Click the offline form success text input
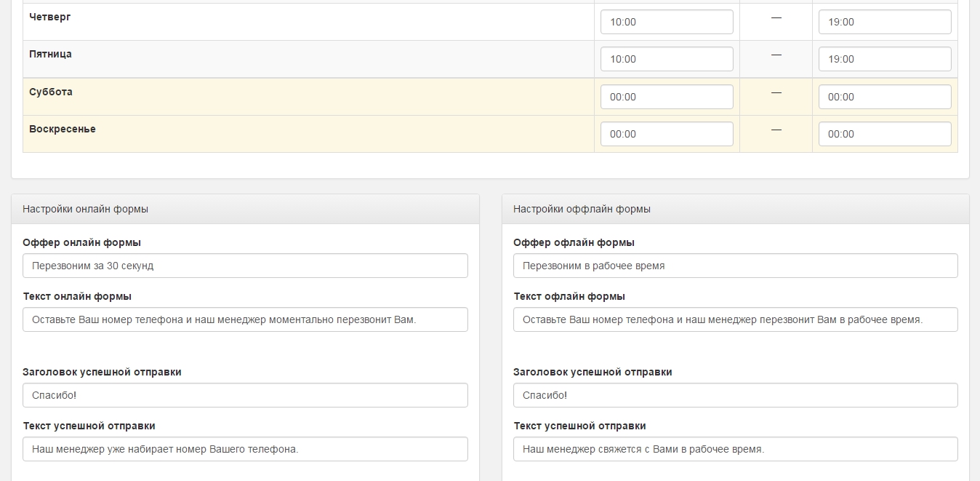 (735, 449)
